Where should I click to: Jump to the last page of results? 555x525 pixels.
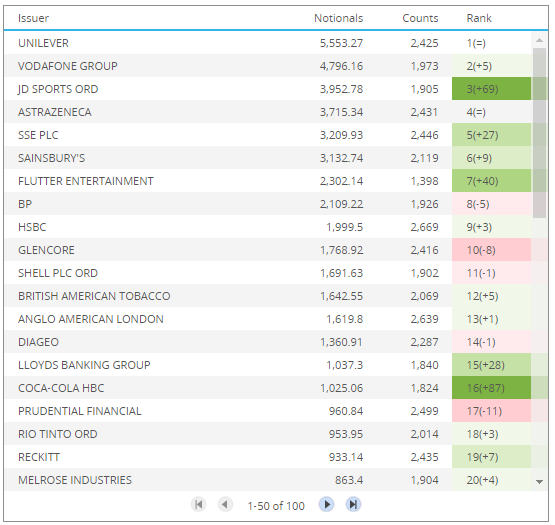pos(353,504)
